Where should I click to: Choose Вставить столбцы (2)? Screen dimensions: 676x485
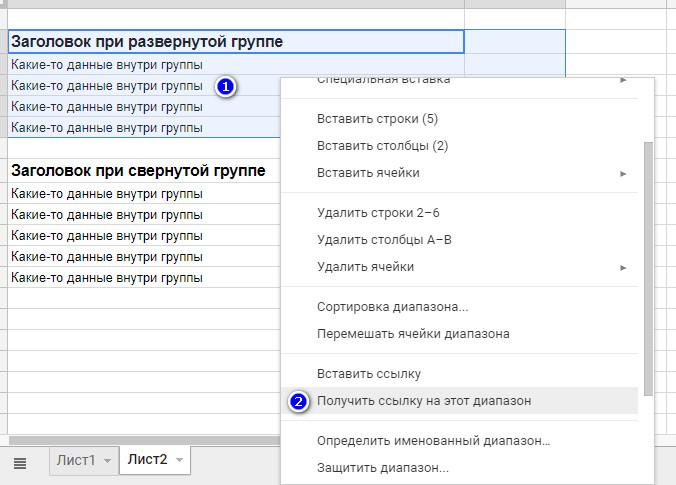point(460,146)
